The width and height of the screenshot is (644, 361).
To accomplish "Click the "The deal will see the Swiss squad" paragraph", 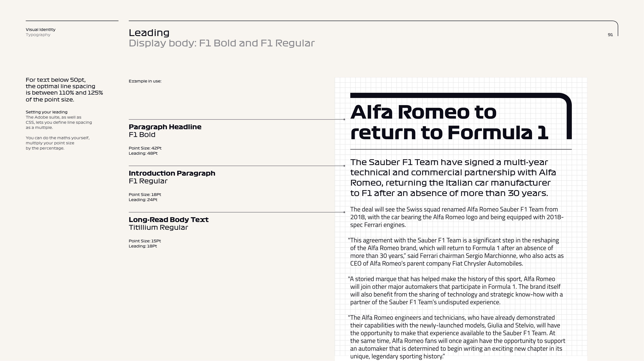I will [457, 217].
